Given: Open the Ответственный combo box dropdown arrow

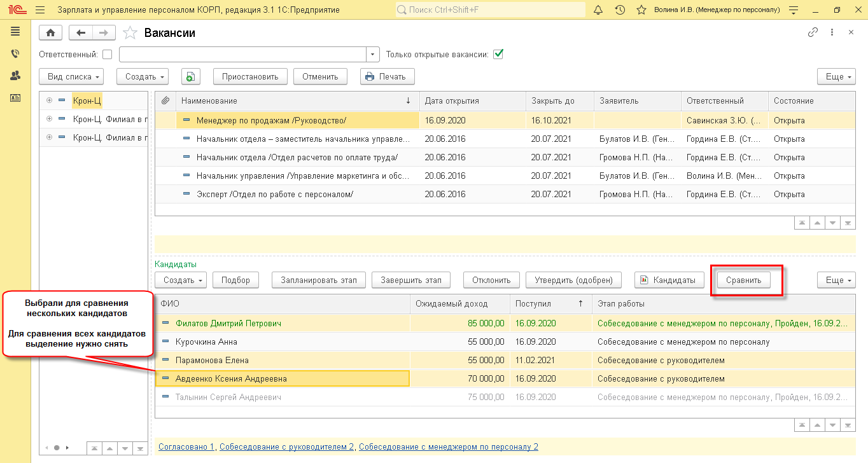Looking at the screenshot, I should [x=373, y=55].
